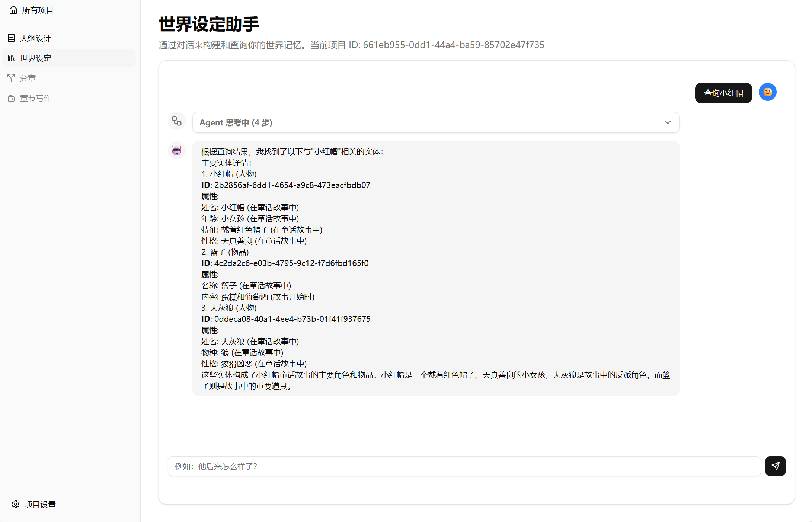
Task: Open 项目设置 at sidebar bottom
Action: pyautogui.click(x=40, y=504)
